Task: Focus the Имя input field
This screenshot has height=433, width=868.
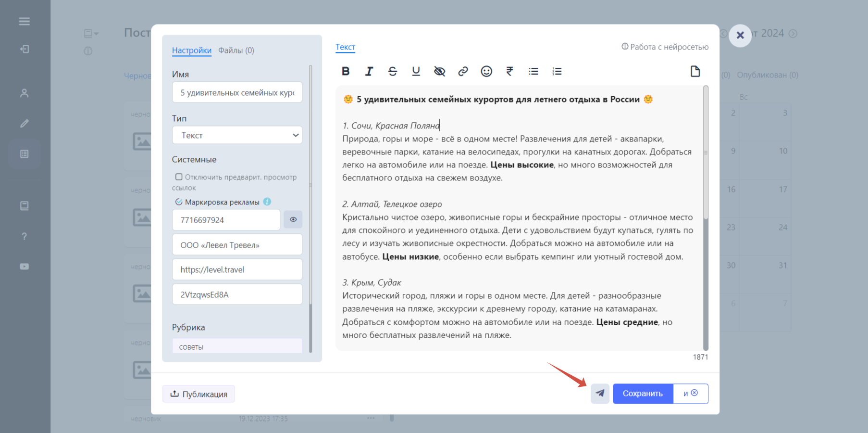Action: tap(237, 92)
